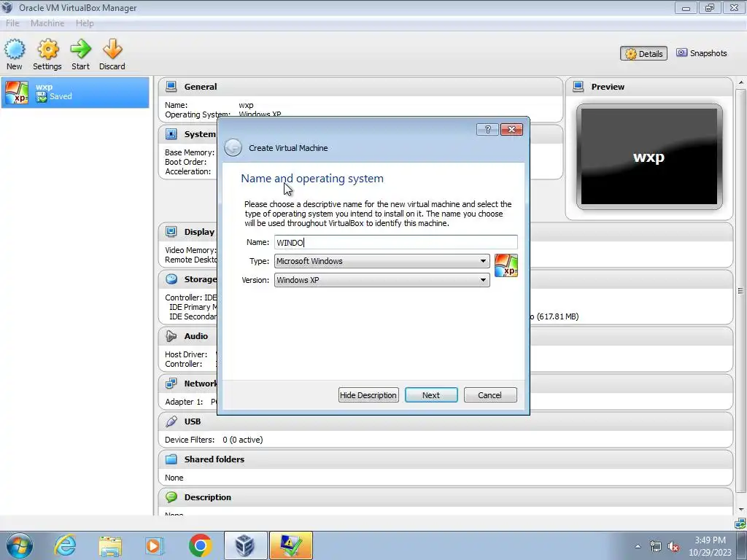Click the vertical scrollbar of the details pane

point(740,290)
